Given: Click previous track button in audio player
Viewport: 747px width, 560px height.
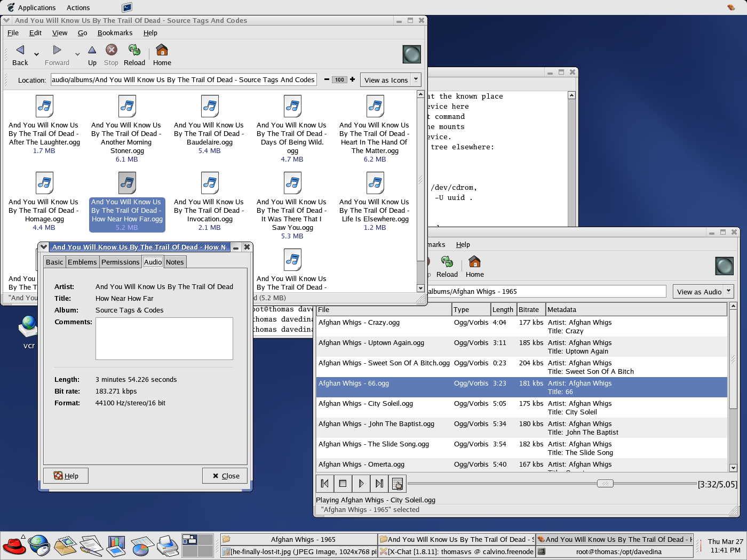Looking at the screenshot, I should pyautogui.click(x=324, y=483).
